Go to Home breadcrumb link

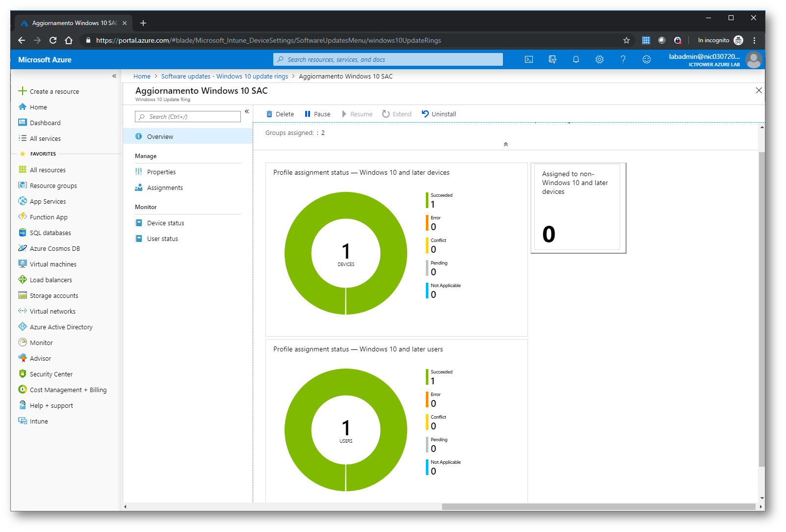142,76
